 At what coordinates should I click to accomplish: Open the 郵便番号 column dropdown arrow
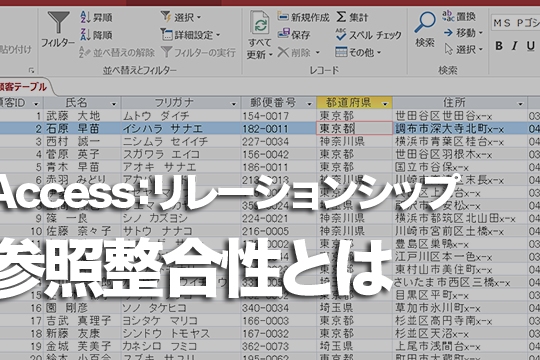pos(309,103)
